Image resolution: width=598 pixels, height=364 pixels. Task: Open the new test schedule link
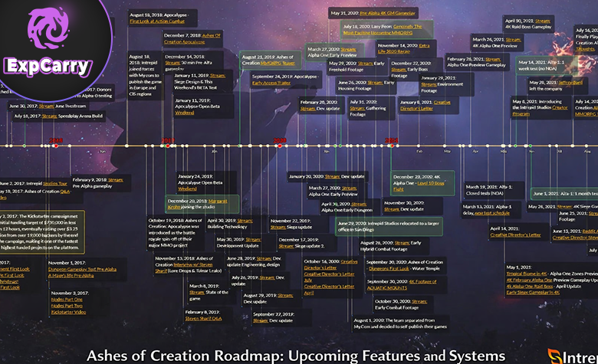click(x=492, y=213)
